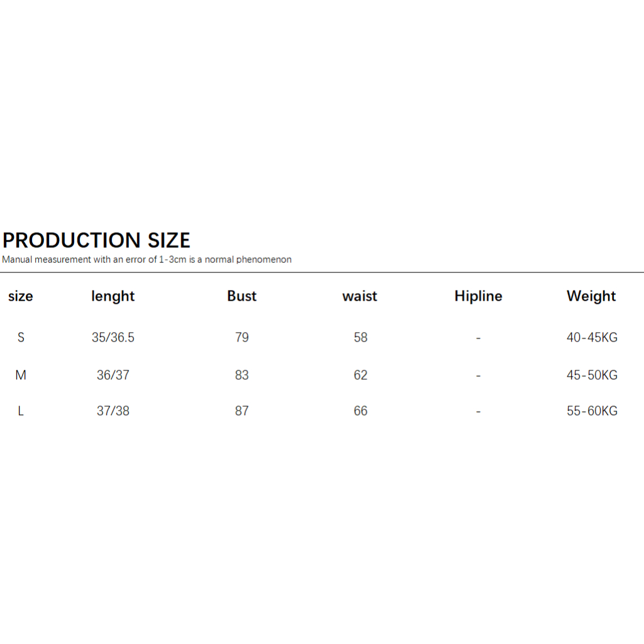Click the Bust column header
644x644 pixels.
tap(242, 296)
